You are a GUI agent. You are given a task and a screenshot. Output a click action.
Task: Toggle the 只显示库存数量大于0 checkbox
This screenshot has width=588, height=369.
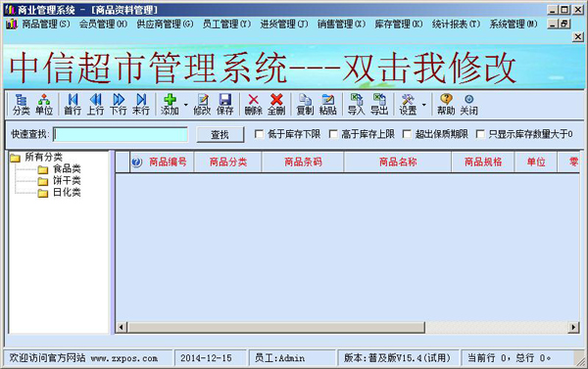(x=480, y=134)
